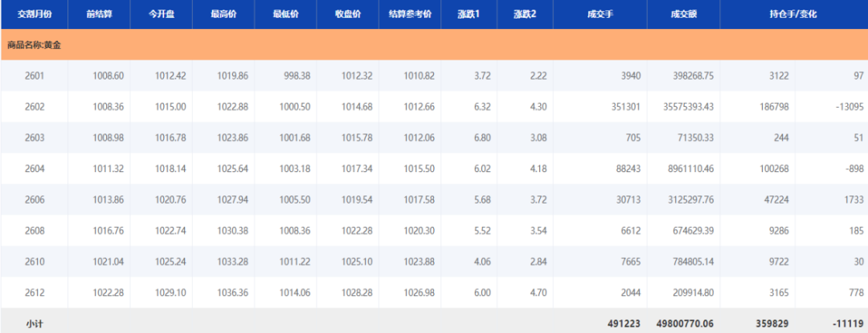This screenshot has height=333, width=868.
Task: Select the 2604 delivery month cell
Action: point(35,169)
